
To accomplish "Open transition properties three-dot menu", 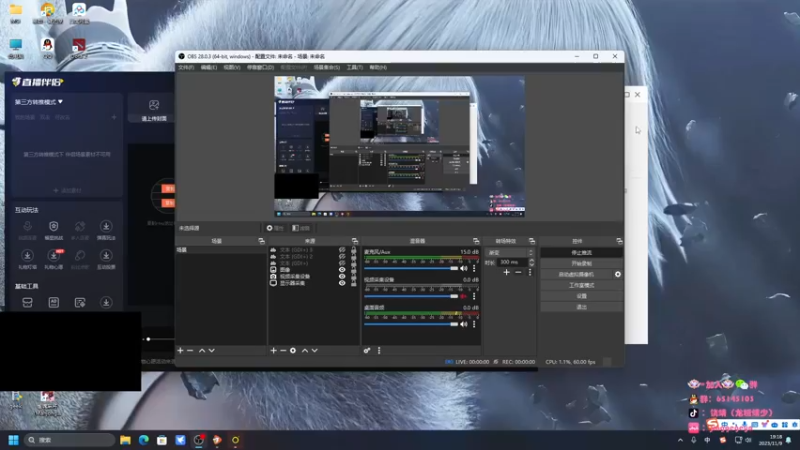I will (530, 272).
